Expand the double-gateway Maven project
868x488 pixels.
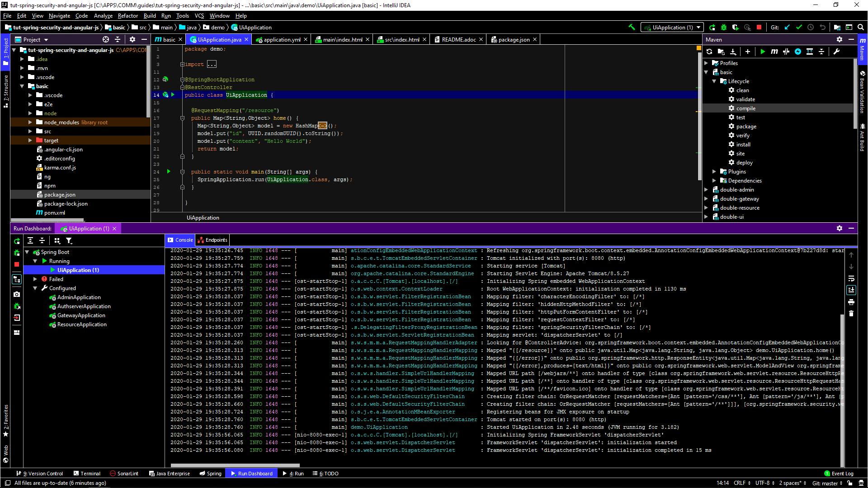(707, 199)
